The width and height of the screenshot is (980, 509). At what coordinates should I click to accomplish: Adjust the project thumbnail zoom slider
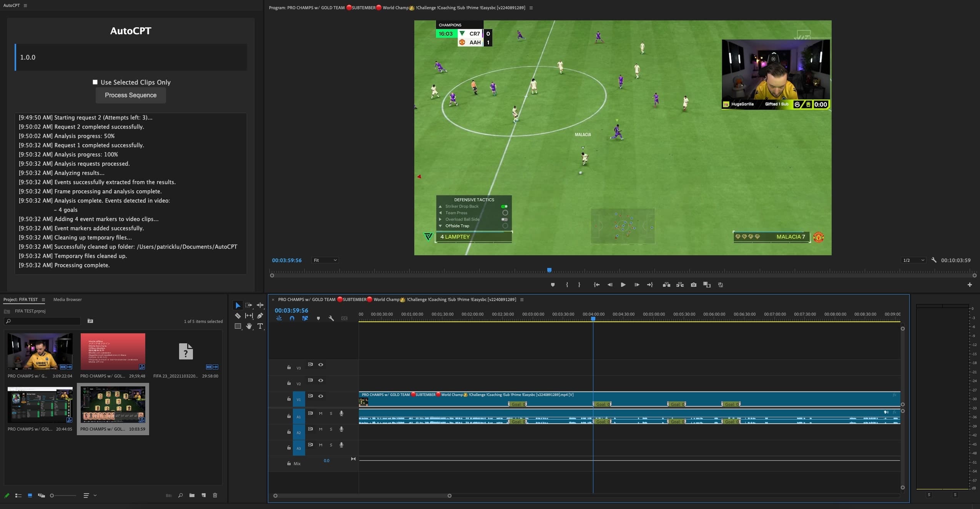pyautogui.click(x=52, y=496)
